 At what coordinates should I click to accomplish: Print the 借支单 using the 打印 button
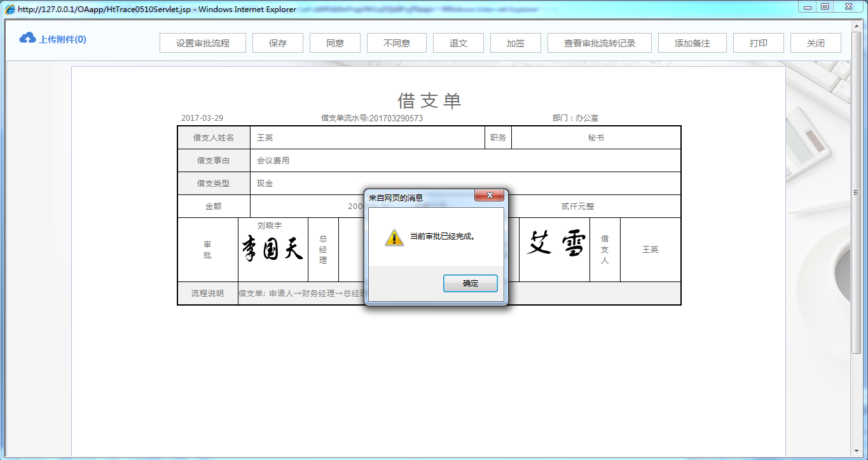pyautogui.click(x=758, y=43)
